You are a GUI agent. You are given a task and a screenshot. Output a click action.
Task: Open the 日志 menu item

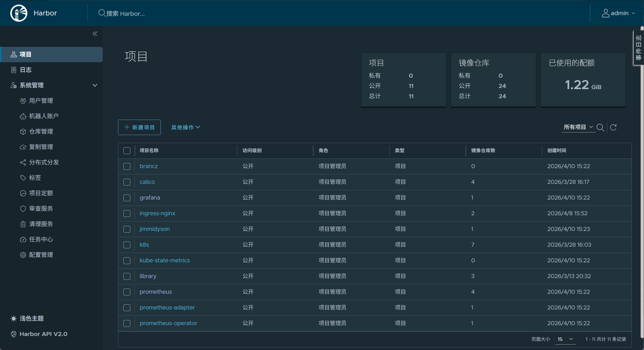(52, 70)
